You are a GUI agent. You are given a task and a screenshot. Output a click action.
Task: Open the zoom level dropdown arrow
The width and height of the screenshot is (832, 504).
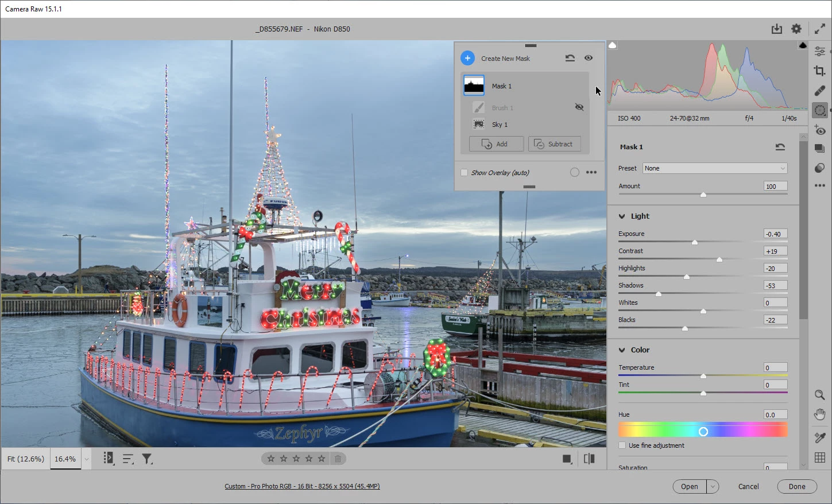(x=86, y=459)
